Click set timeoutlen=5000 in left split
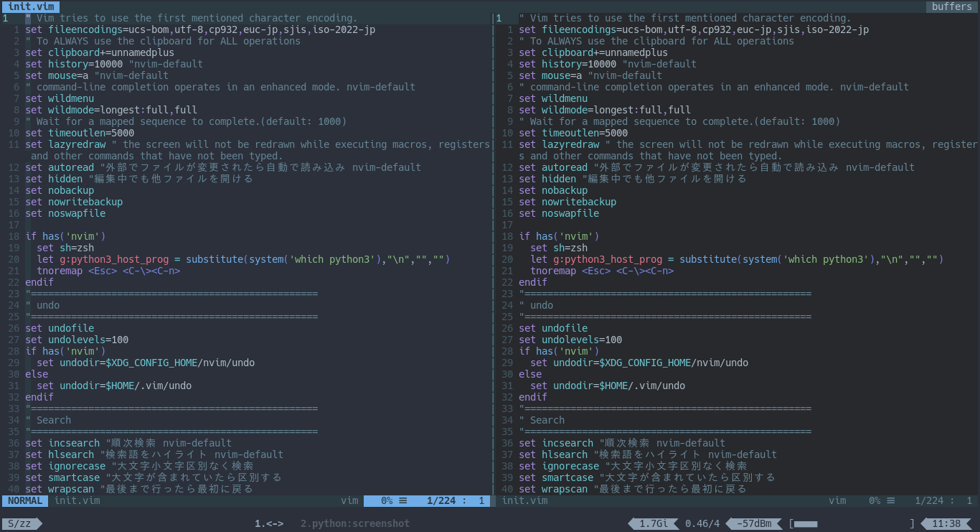 [80, 133]
